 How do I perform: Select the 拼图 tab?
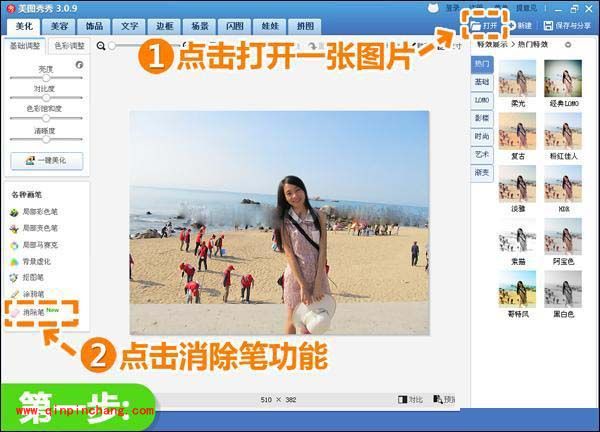pos(305,26)
